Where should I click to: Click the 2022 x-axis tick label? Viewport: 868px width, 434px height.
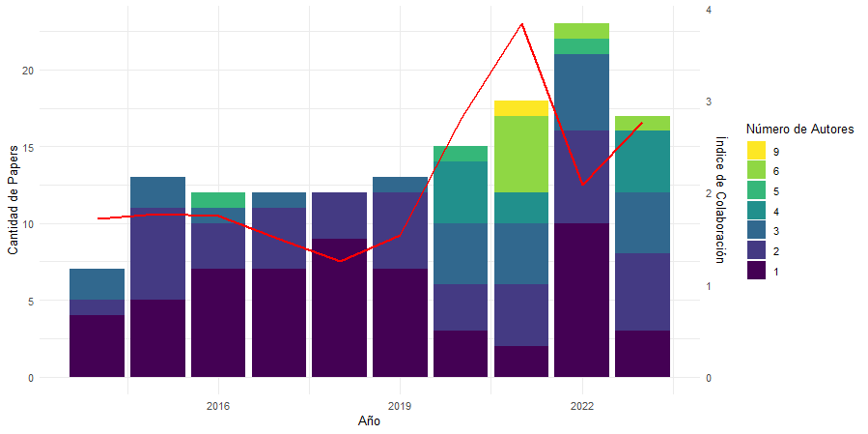[581, 406]
